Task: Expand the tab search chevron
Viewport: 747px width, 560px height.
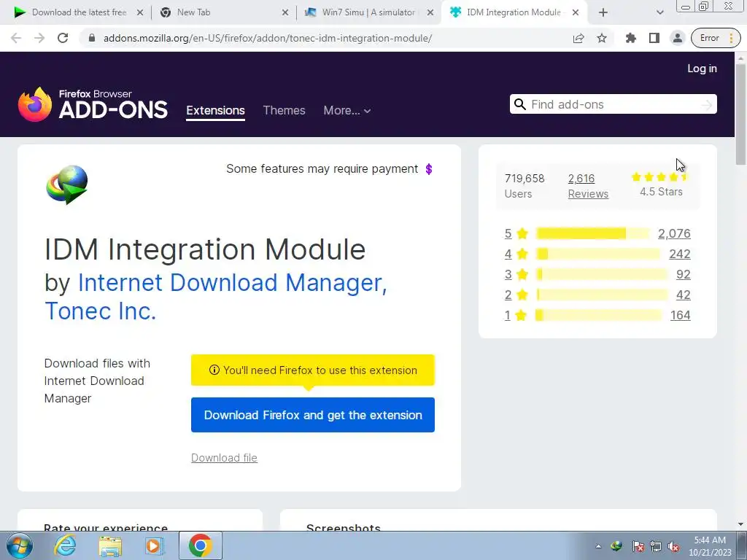Action: 659,12
